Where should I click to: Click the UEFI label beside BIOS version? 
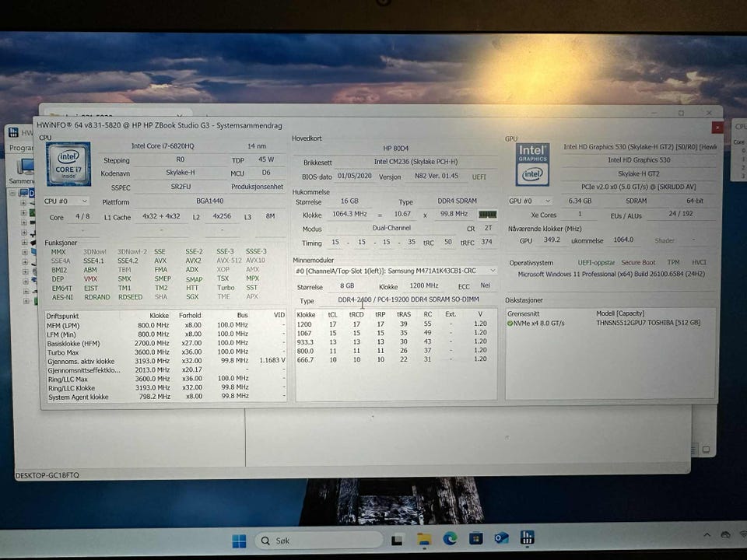[479, 177]
